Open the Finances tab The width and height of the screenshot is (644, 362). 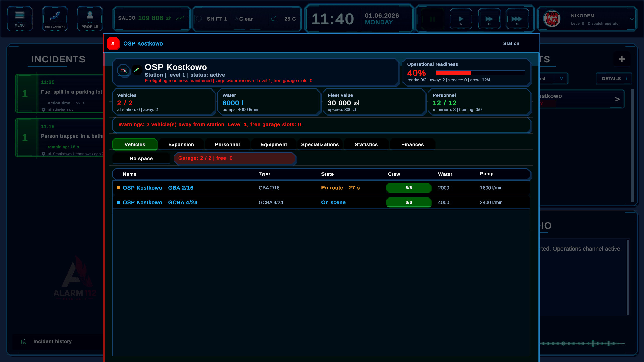(x=412, y=144)
